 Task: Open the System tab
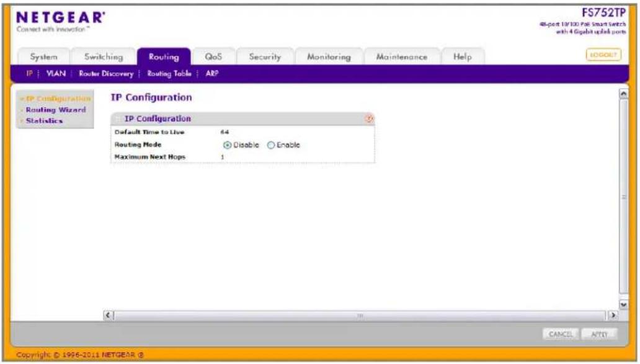[43, 56]
